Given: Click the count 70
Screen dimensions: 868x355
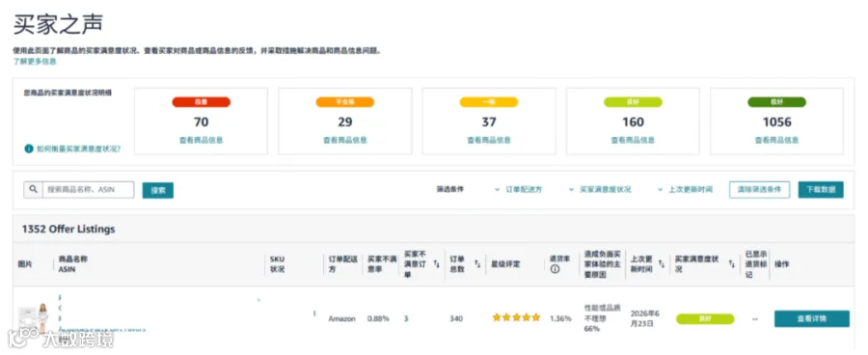Looking at the screenshot, I should (201, 122).
